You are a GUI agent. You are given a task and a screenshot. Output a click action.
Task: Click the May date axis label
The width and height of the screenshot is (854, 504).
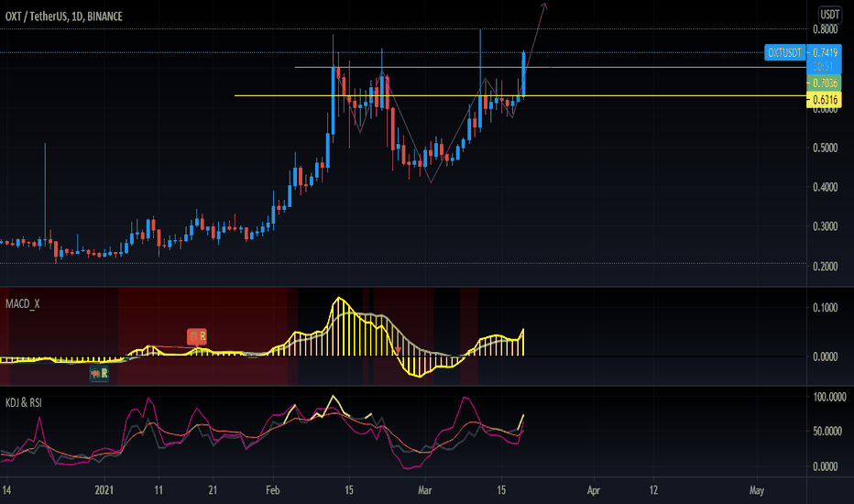[757, 490]
